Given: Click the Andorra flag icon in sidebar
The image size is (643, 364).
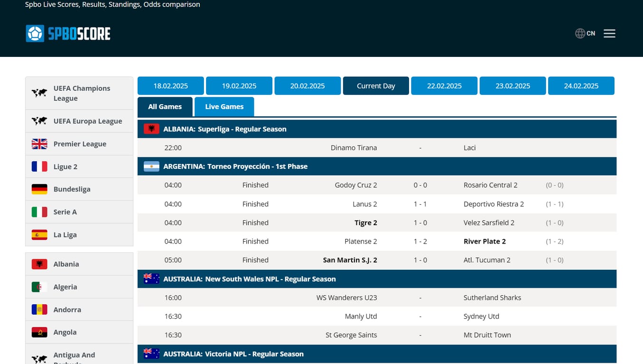Looking at the screenshot, I should pos(39,309).
